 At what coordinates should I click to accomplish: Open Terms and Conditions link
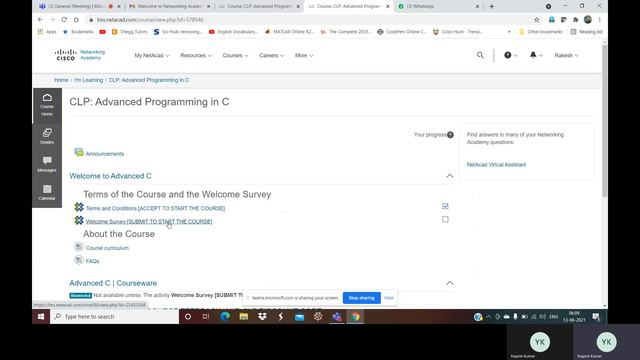pyautogui.click(x=155, y=208)
